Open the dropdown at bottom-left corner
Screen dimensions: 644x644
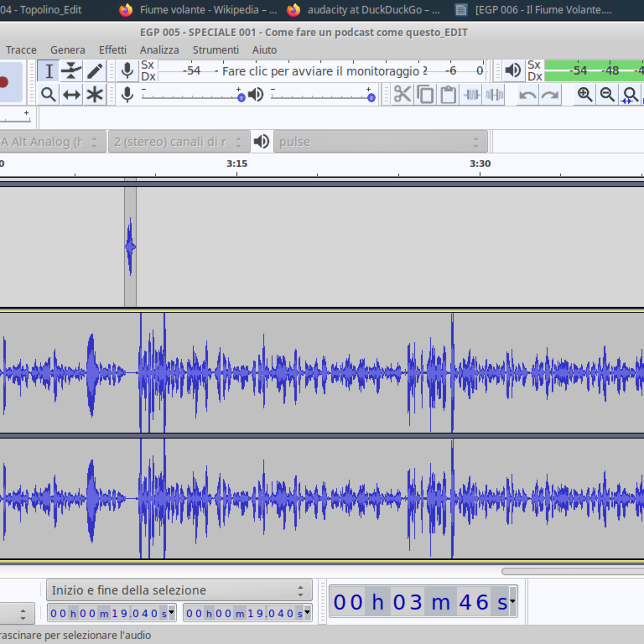point(17,613)
